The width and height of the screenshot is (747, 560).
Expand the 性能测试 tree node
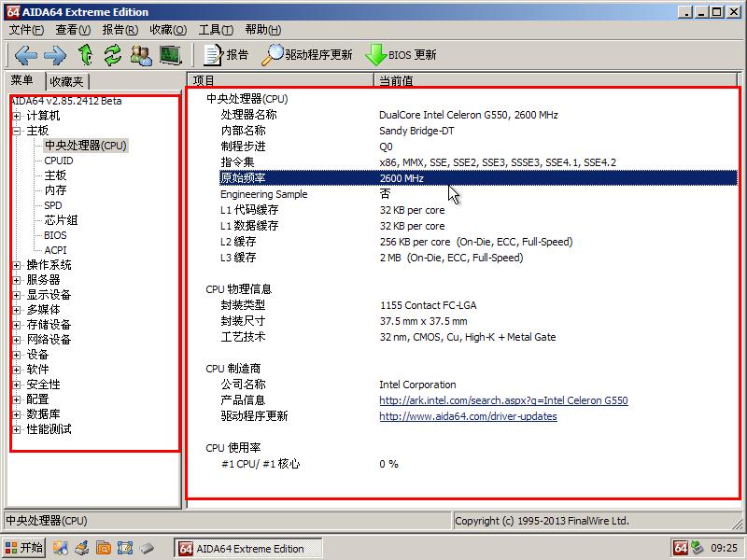(x=17, y=429)
